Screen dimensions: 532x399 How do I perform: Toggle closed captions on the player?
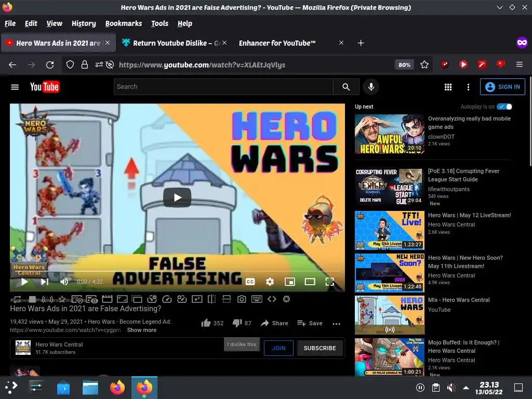[x=250, y=282]
